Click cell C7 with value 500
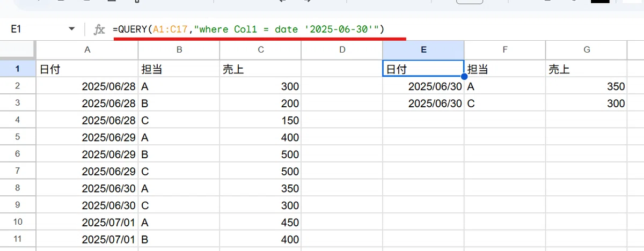Screen dimensions: 644x251 [x=260, y=172]
